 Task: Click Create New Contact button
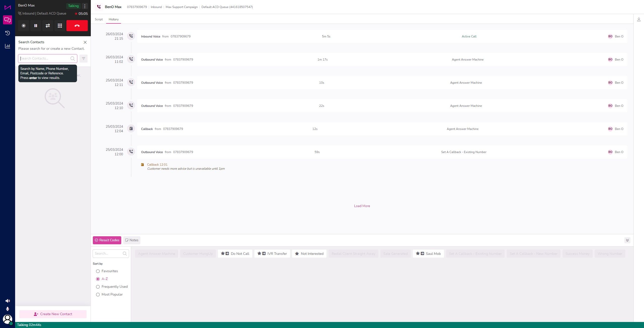(53, 314)
